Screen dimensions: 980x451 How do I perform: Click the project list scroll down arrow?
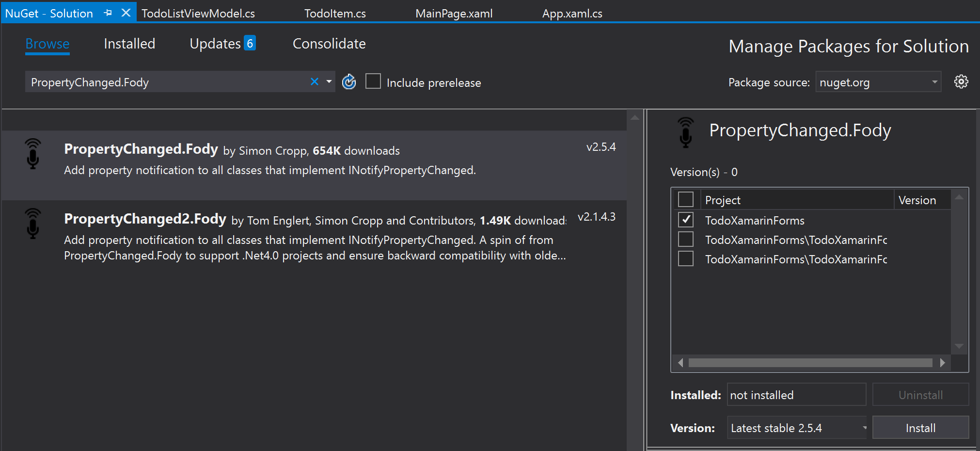pyautogui.click(x=959, y=346)
